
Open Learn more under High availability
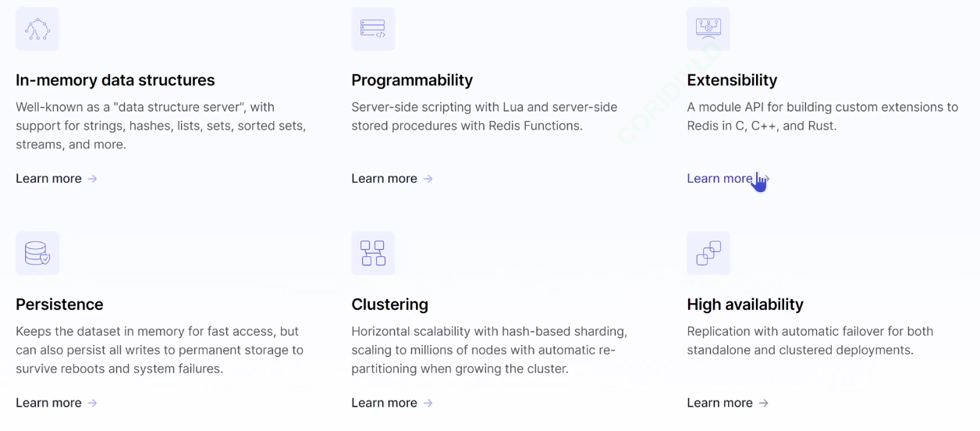(x=719, y=403)
